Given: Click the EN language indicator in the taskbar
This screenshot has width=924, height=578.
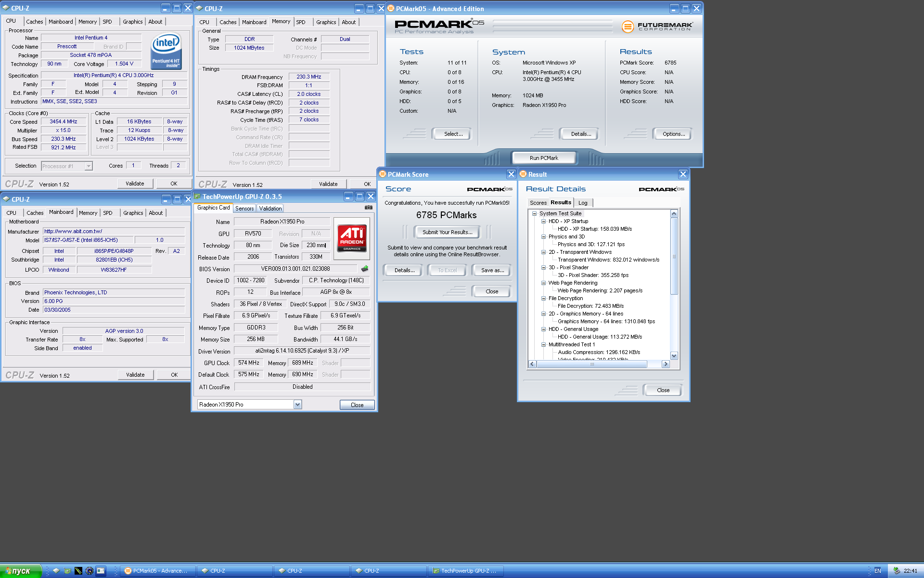Looking at the screenshot, I should click(878, 571).
